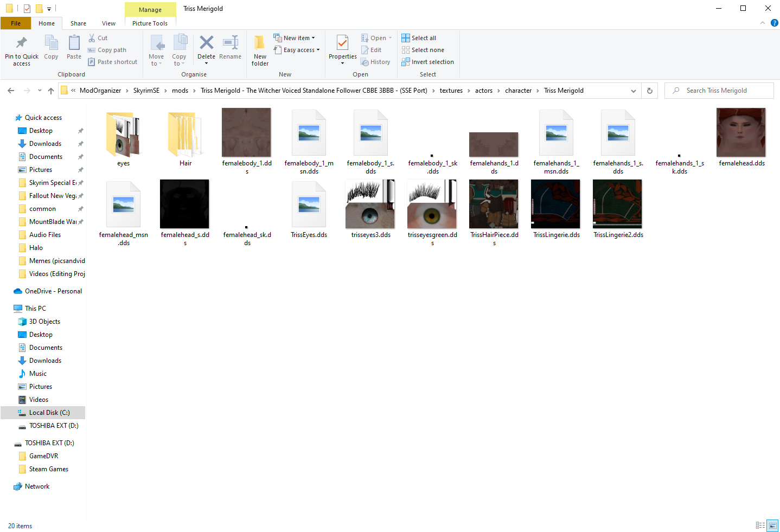Open the Help question mark icon
The height and width of the screenshot is (532, 780).
[x=774, y=23]
